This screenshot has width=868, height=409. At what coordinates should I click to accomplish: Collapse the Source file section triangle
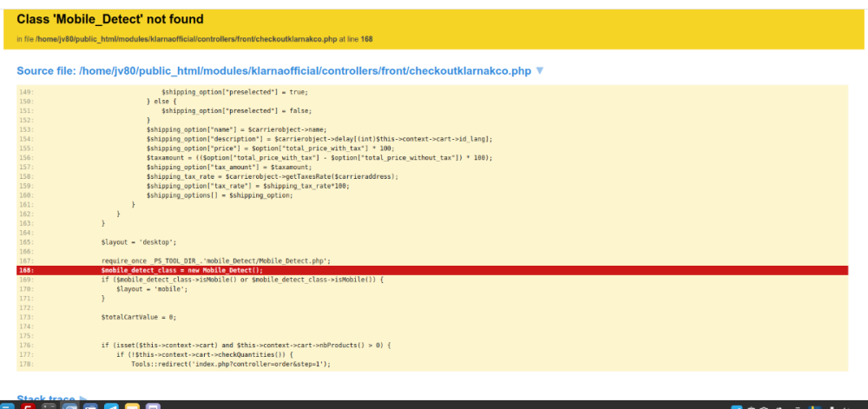click(540, 71)
